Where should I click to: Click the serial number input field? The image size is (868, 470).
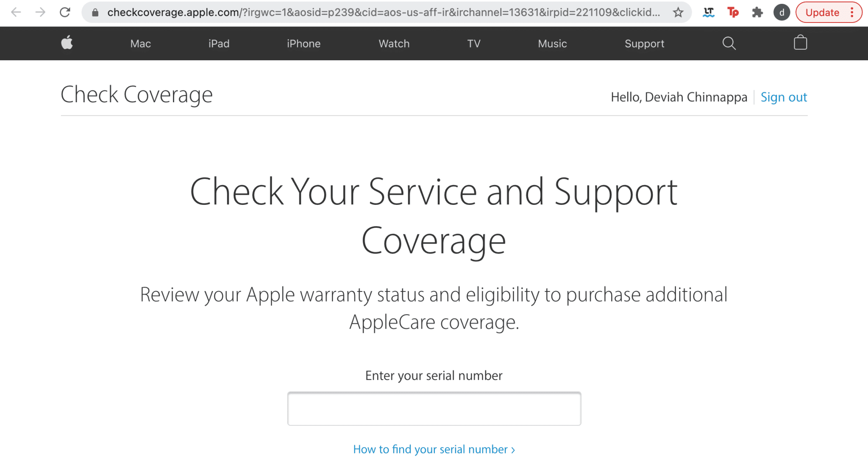click(x=434, y=408)
